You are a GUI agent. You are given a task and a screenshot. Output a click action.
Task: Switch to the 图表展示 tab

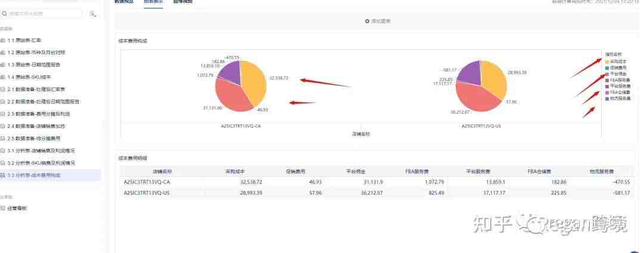click(153, 2)
